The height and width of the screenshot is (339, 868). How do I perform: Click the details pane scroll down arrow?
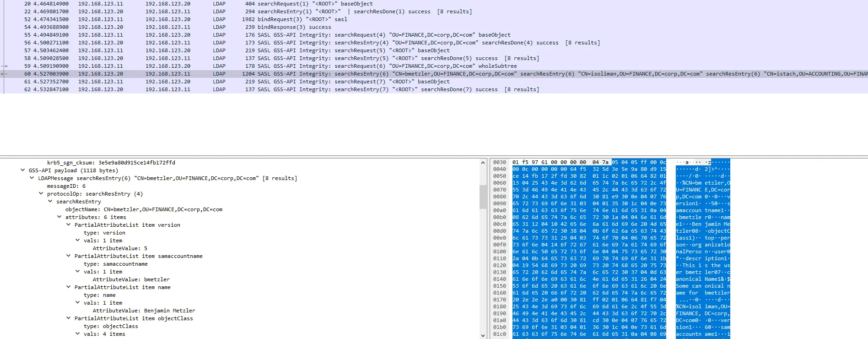(483, 335)
